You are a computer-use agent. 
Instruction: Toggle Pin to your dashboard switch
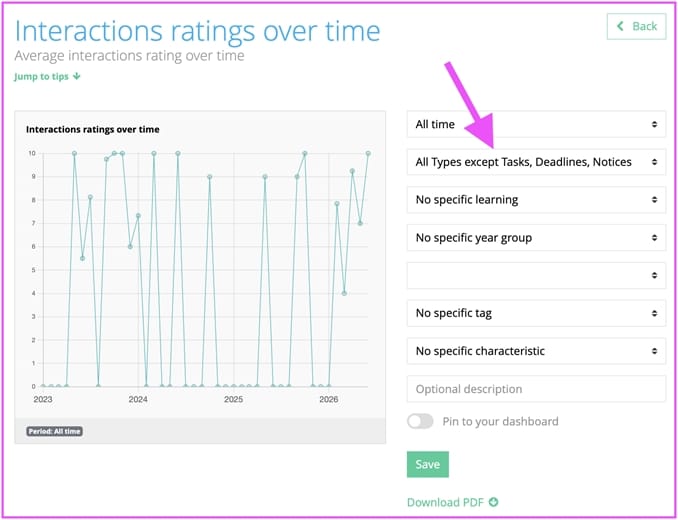coord(420,421)
